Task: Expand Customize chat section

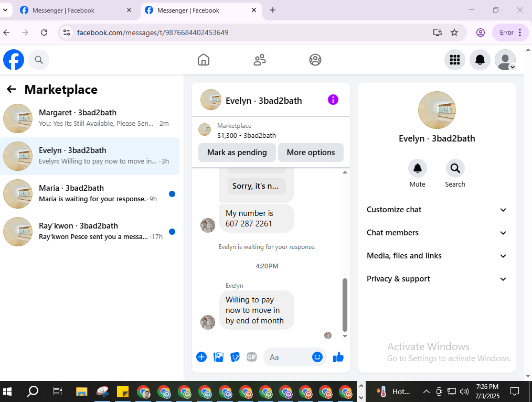Action: 437,210
